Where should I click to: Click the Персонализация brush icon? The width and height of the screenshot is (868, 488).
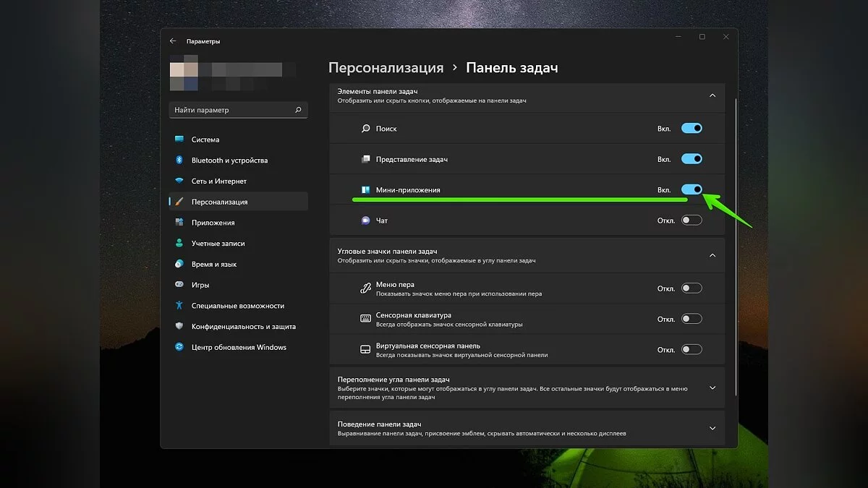tap(179, 202)
